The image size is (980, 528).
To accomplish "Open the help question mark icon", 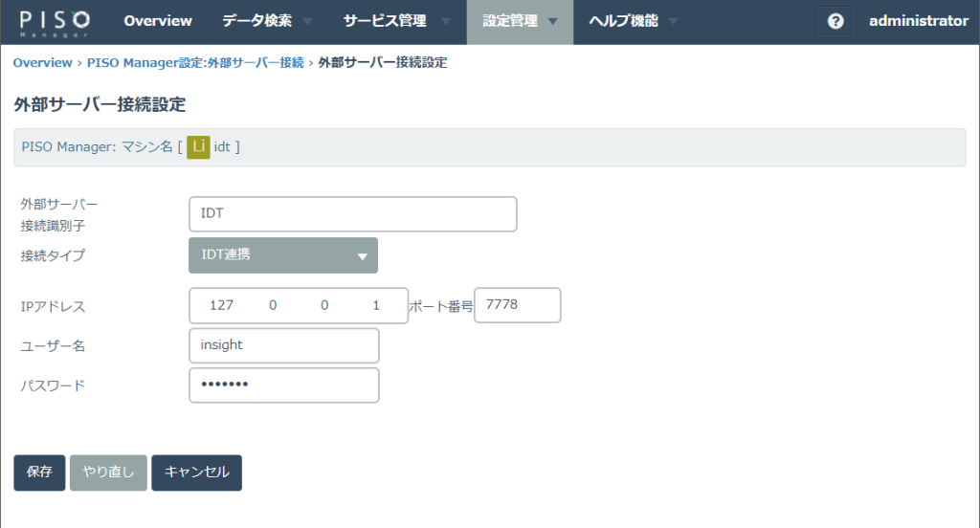I will [x=835, y=21].
